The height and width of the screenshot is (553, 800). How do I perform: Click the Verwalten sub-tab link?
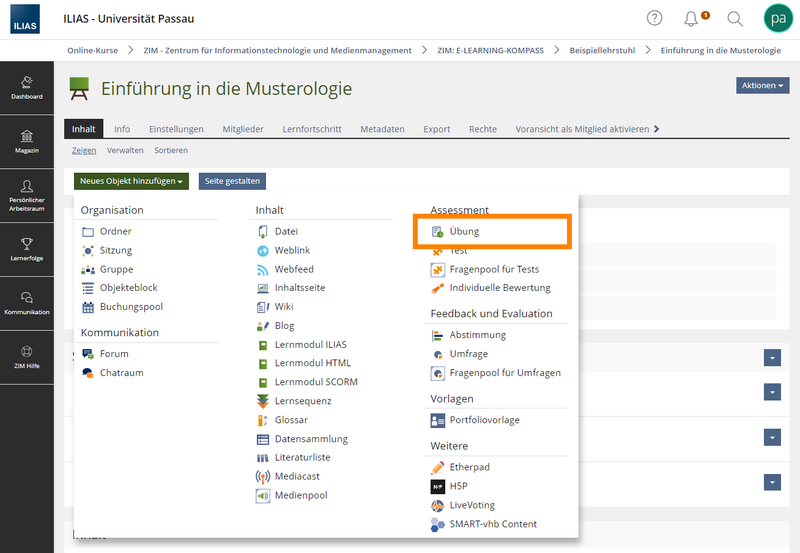[x=125, y=150]
